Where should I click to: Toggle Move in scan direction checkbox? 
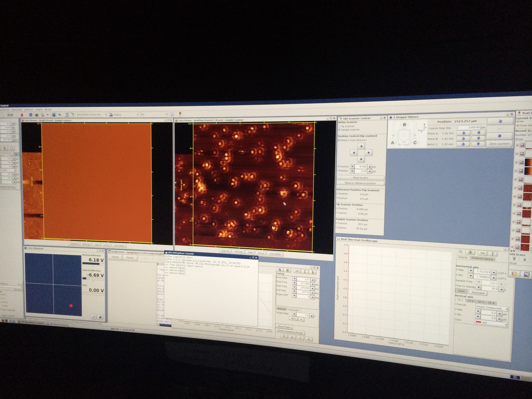click(x=339, y=140)
